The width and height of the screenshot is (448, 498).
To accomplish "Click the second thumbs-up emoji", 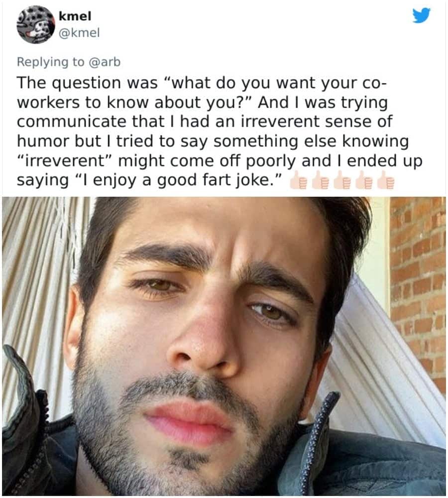I will [x=320, y=180].
